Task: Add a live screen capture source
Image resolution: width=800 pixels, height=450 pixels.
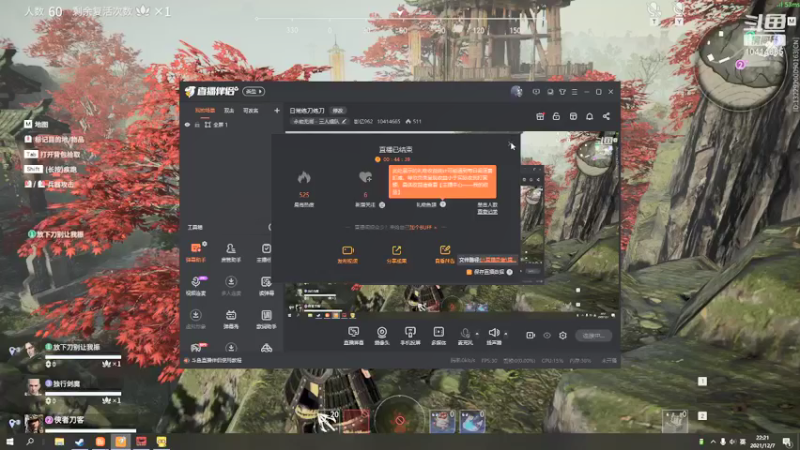Action: (354, 336)
